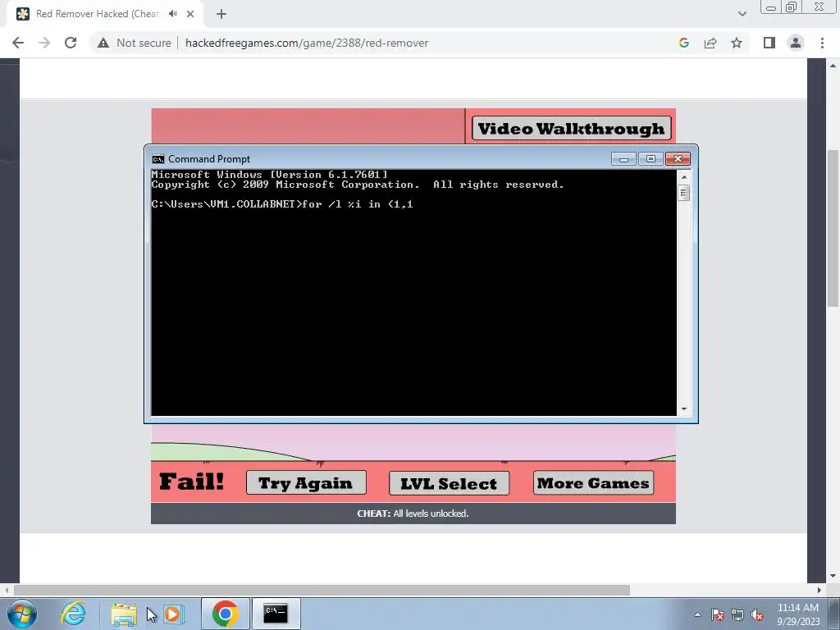Open the Video Walkthrough button
This screenshot has width=840, height=630.
coord(571,129)
